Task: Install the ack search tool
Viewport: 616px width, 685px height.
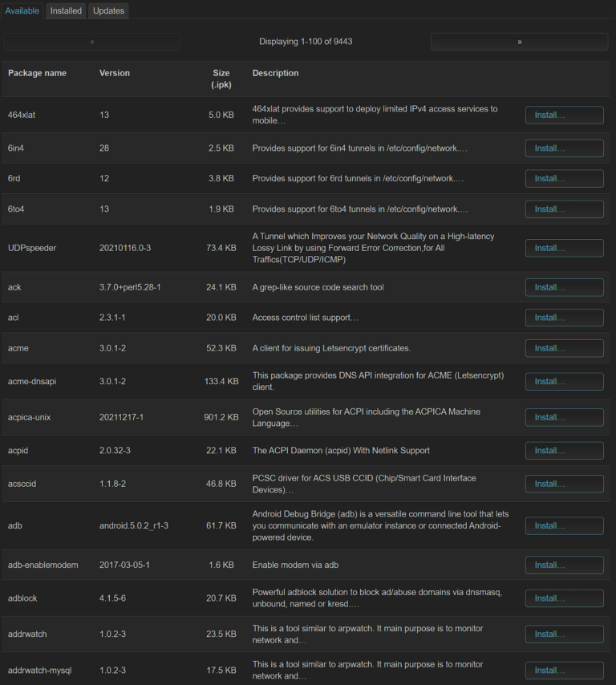Action: [x=564, y=287]
